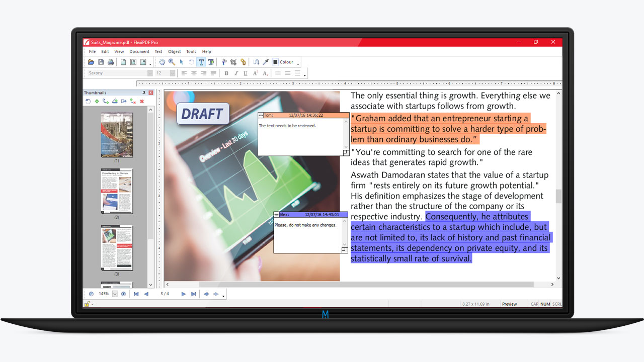Screen dimensions: 644x362
Task: Rotate pages with the Thumbnails rotate icon
Action: click(88, 101)
